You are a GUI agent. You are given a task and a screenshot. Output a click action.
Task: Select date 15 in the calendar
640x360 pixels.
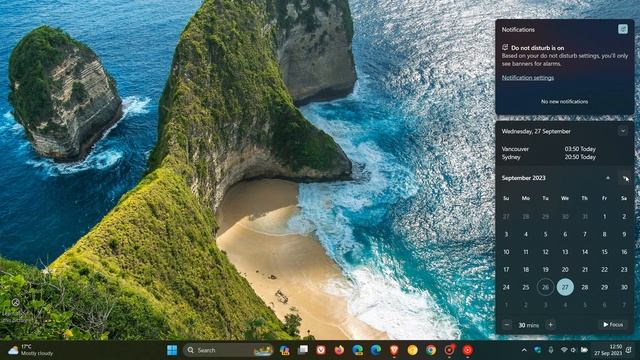pyautogui.click(x=604, y=252)
